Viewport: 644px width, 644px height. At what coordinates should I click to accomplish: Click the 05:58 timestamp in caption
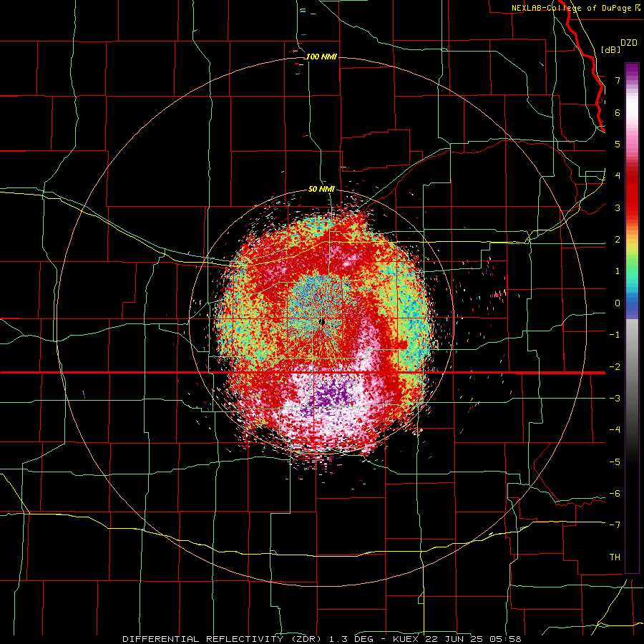tap(507, 639)
